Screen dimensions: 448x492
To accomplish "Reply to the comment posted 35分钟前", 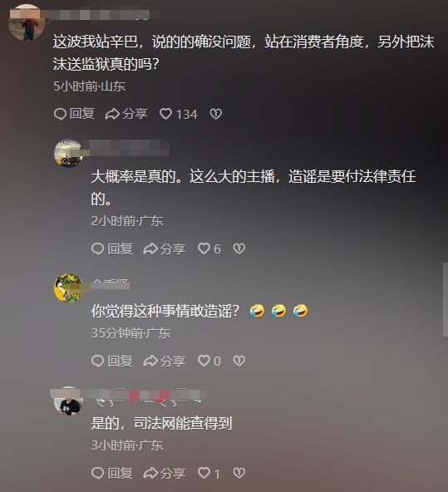I will [x=112, y=361].
